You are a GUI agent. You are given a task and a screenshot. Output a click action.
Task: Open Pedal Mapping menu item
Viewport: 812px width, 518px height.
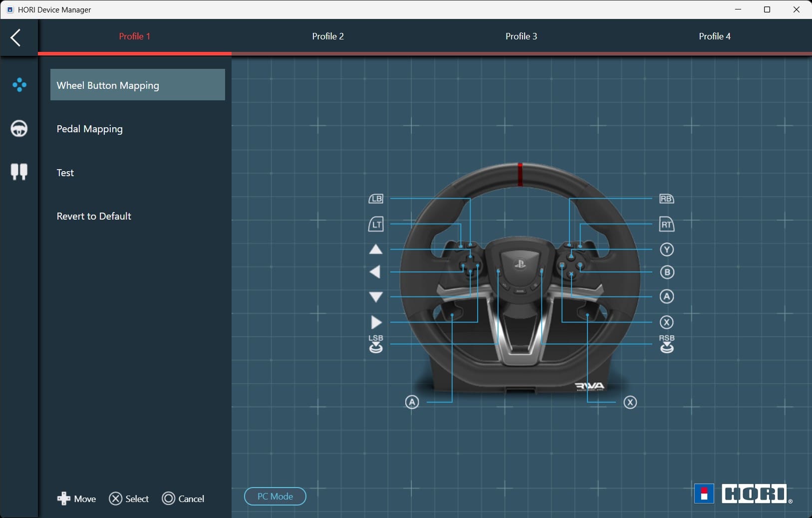pyautogui.click(x=90, y=129)
